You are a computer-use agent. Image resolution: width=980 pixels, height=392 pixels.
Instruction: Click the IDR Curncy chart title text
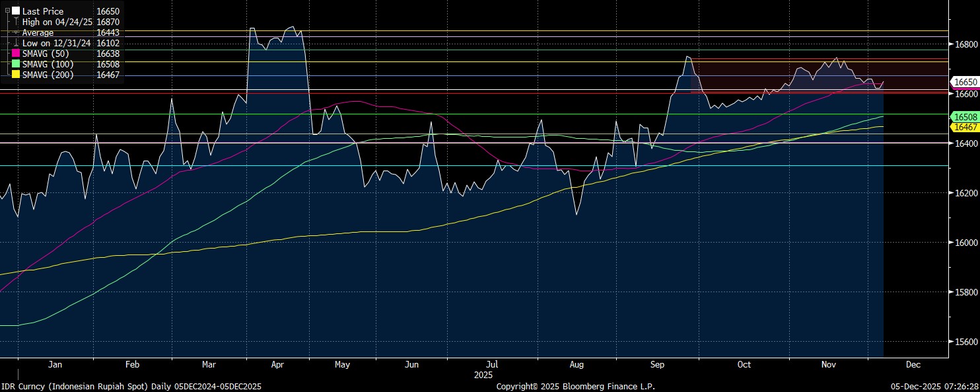[131, 386]
